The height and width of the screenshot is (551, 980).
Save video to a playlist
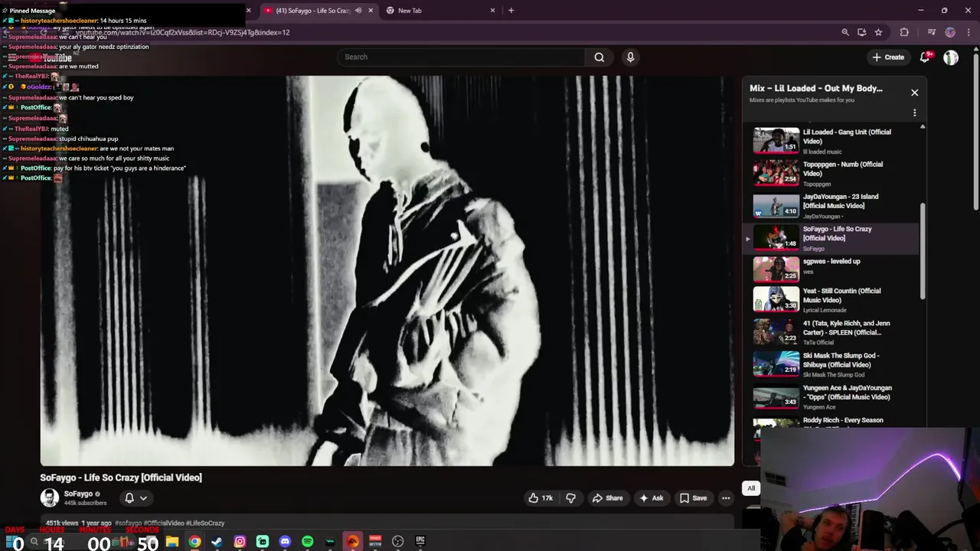click(x=693, y=498)
